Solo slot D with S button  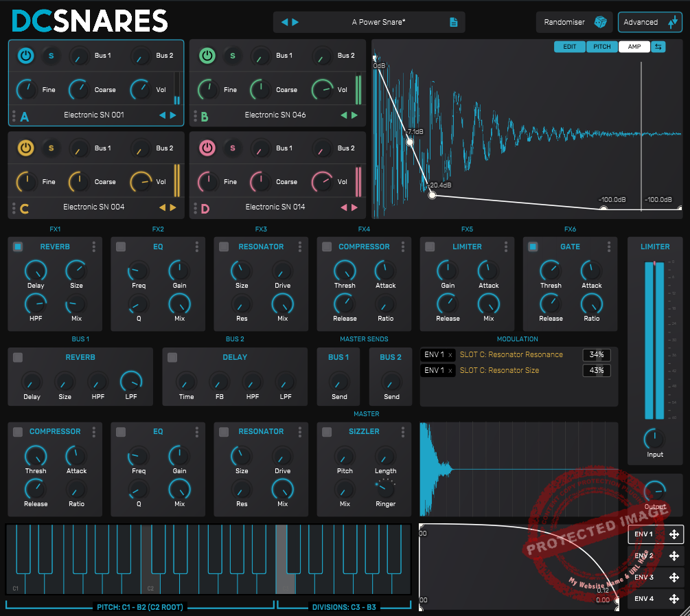[233, 148]
